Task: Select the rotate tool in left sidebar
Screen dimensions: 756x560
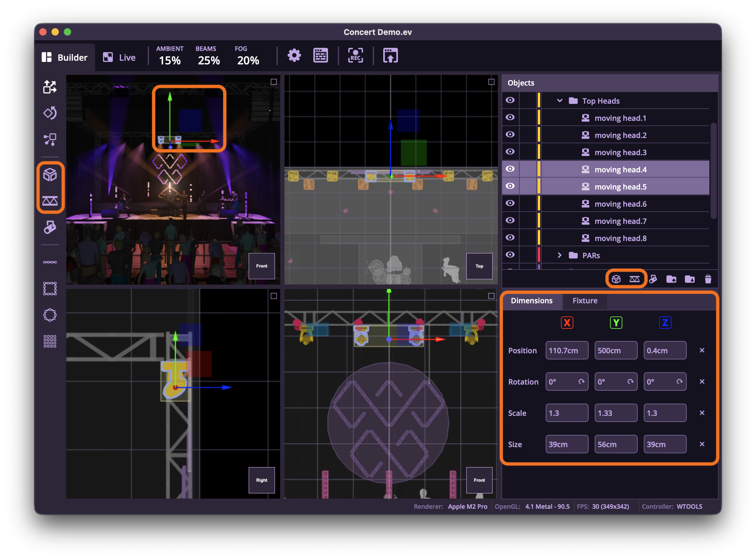Action: click(x=50, y=113)
